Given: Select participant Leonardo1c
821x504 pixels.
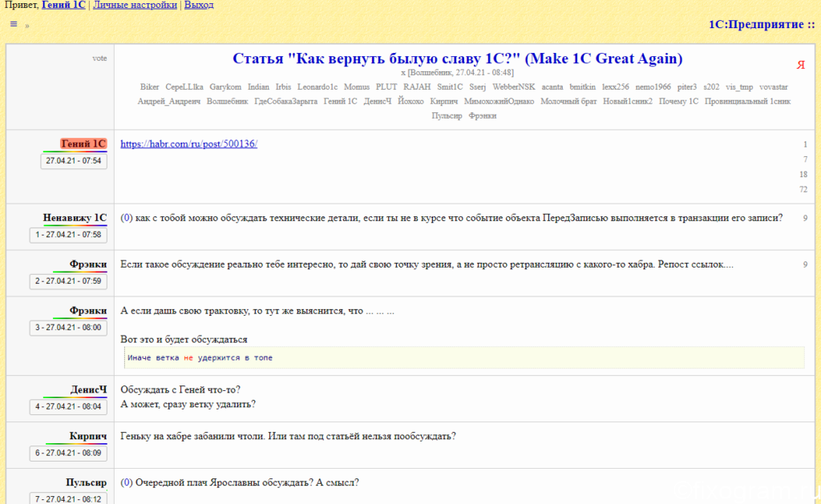Looking at the screenshot, I should point(317,87).
